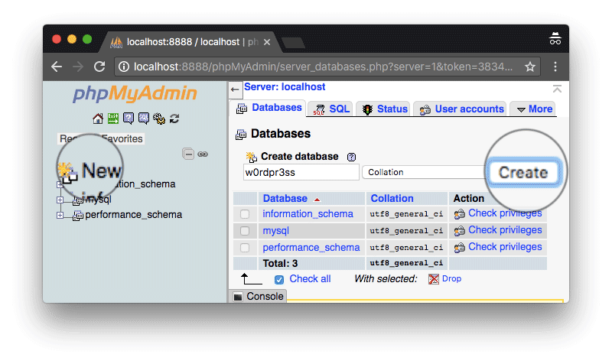Select the Favorites tab in sidebar
This screenshot has height=364, width=612.
[122, 139]
